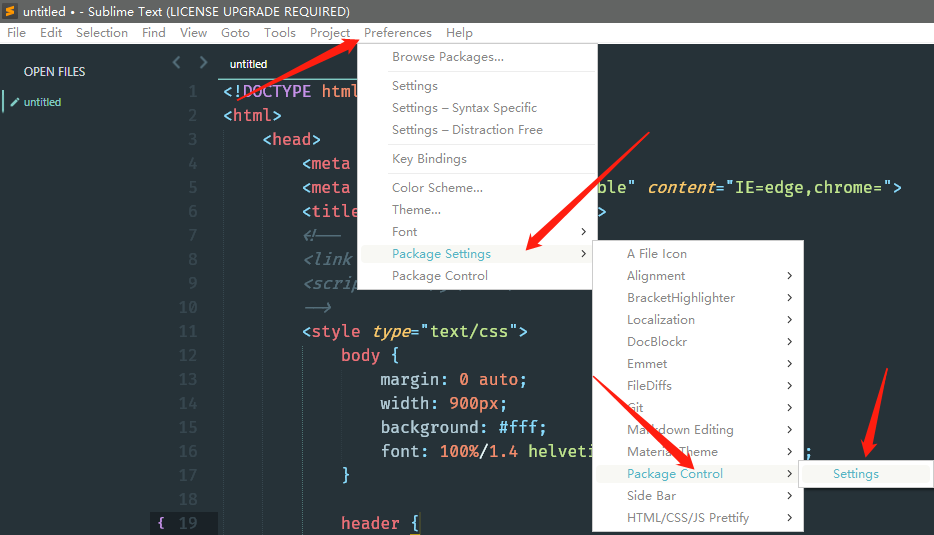Open the Tools menu
934x535 pixels.
tap(280, 33)
